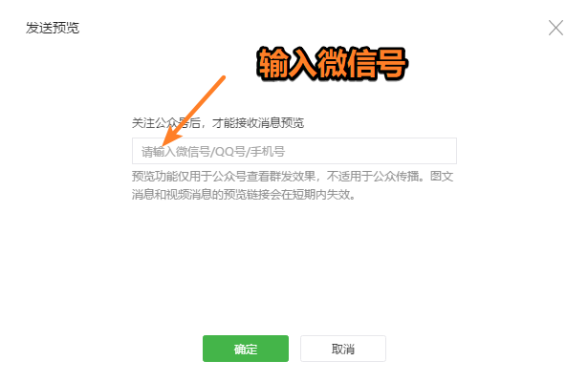The image size is (588, 382).
Task: Click the words 图文 ending the first hint line
Action: tap(442, 176)
